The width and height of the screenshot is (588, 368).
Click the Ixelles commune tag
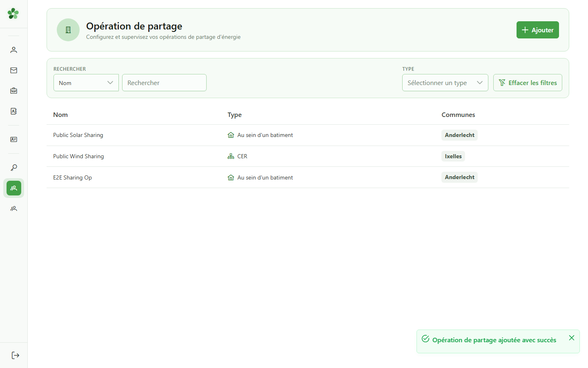tap(453, 156)
